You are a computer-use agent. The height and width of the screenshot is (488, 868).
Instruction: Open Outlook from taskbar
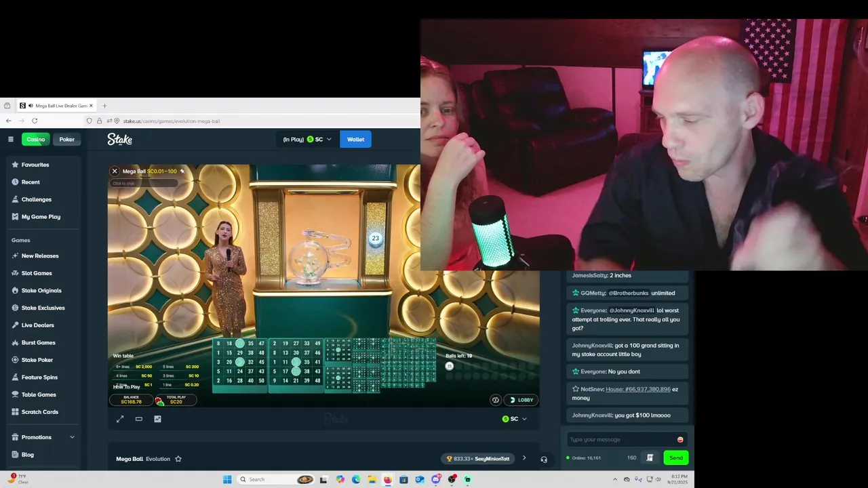(420, 479)
